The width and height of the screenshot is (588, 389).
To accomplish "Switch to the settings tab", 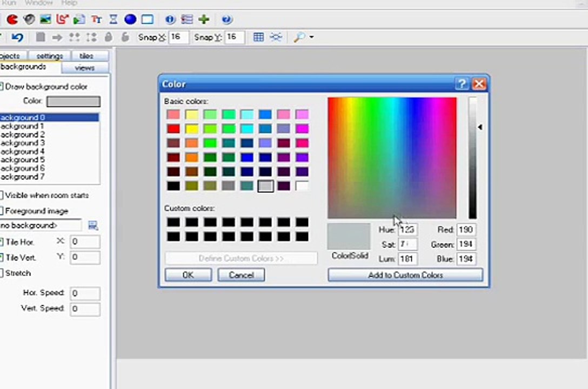I will coord(50,56).
